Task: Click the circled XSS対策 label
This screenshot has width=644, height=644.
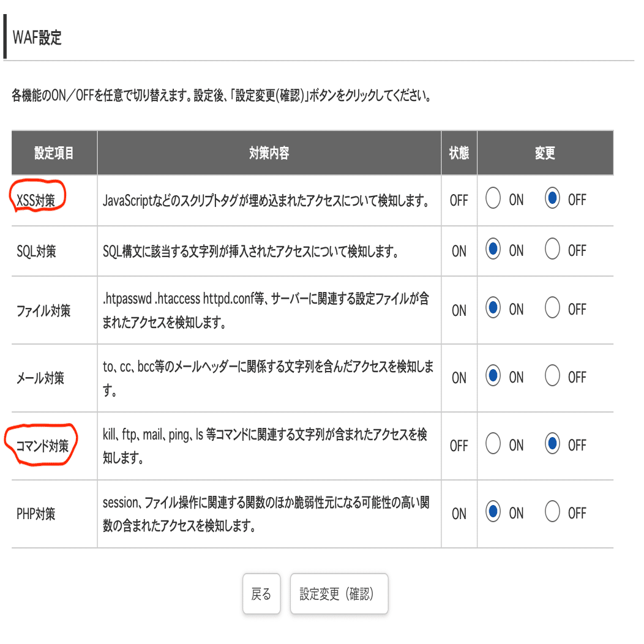Action: pos(36,198)
